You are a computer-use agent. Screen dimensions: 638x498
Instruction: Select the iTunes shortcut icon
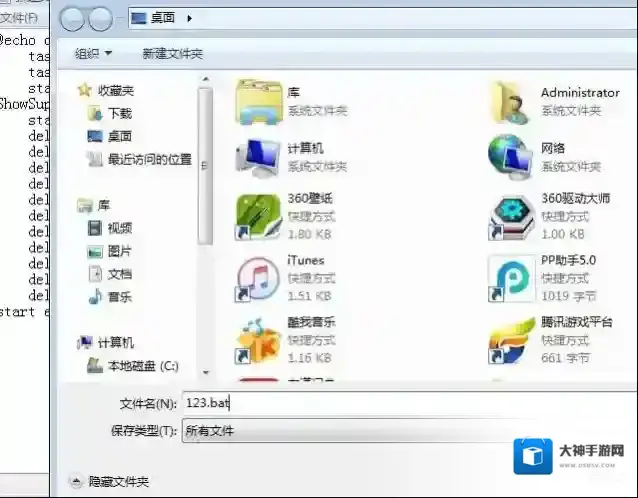[x=258, y=279]
